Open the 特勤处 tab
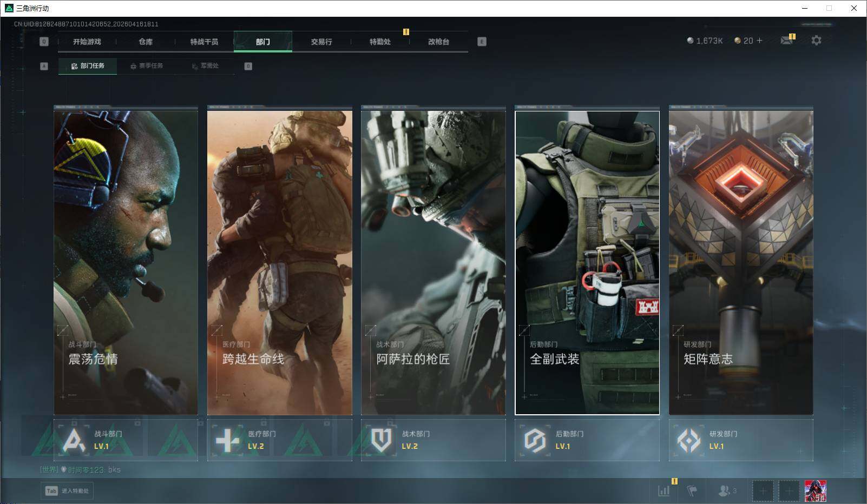The width and height of the screenshot is (867, 504). 380,42
